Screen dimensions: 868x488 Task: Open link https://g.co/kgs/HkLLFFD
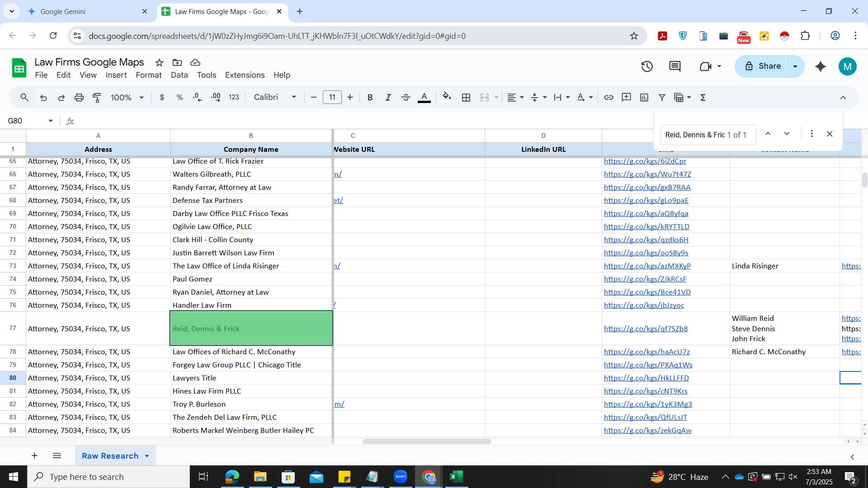[x=646, y=378]
